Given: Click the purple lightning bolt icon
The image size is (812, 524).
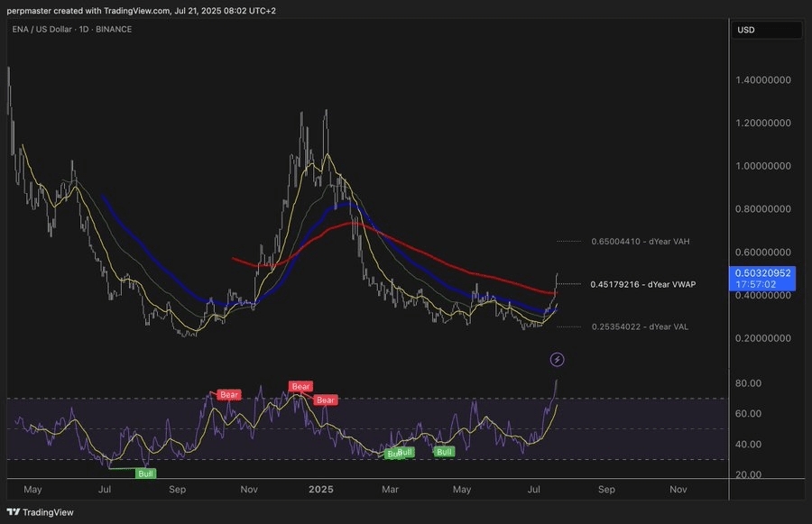Looking at the screenshot, I should tap(557, 360).
